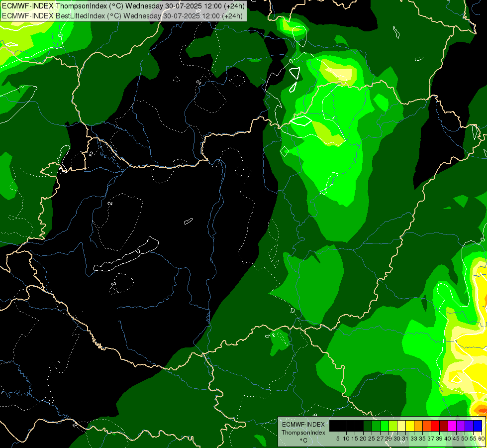Click the legend tick value 37
The width and height of the screenshot is (487, 448).
pos(431,439)
